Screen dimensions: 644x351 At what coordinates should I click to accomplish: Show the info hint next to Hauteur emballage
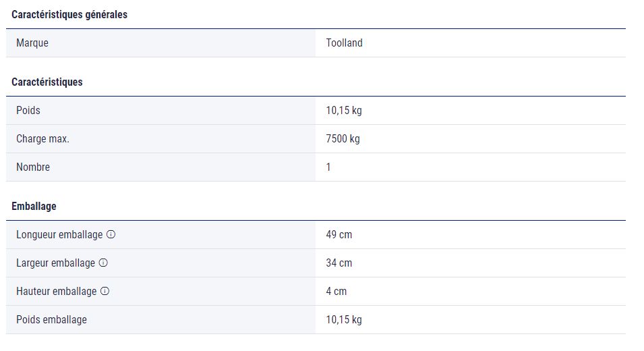[105, 292]
